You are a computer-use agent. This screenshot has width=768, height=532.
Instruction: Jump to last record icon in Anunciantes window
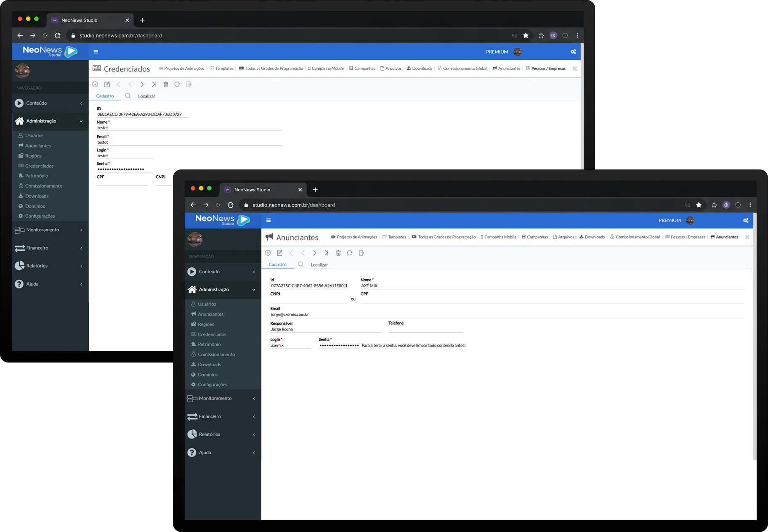pos(326,253)
